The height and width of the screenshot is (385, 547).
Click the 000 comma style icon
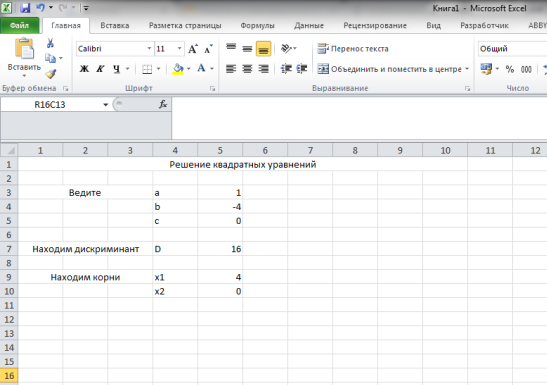tap(526, 69)
